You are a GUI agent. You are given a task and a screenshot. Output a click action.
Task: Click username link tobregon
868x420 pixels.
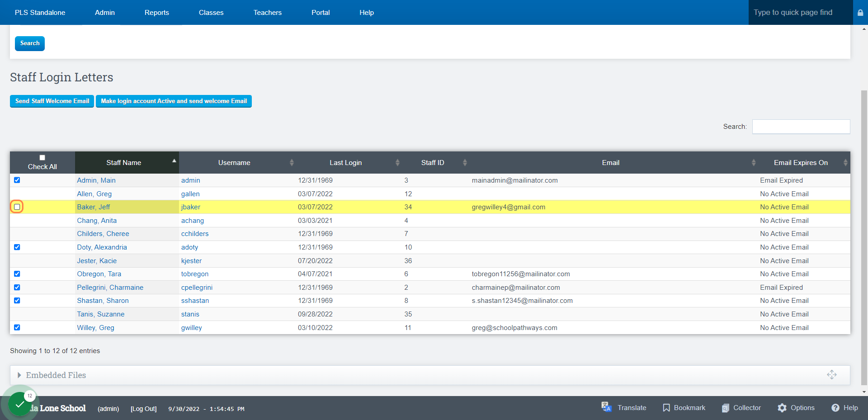click(195, 274)
